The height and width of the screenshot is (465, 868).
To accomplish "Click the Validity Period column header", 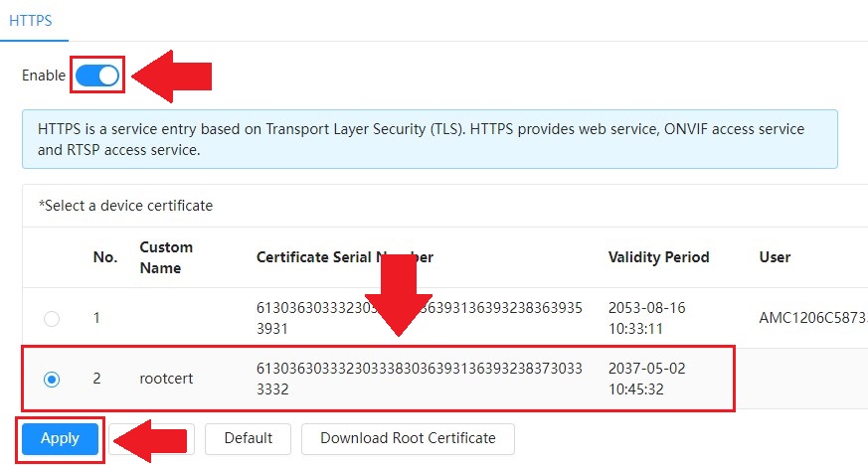I will 659,257.
